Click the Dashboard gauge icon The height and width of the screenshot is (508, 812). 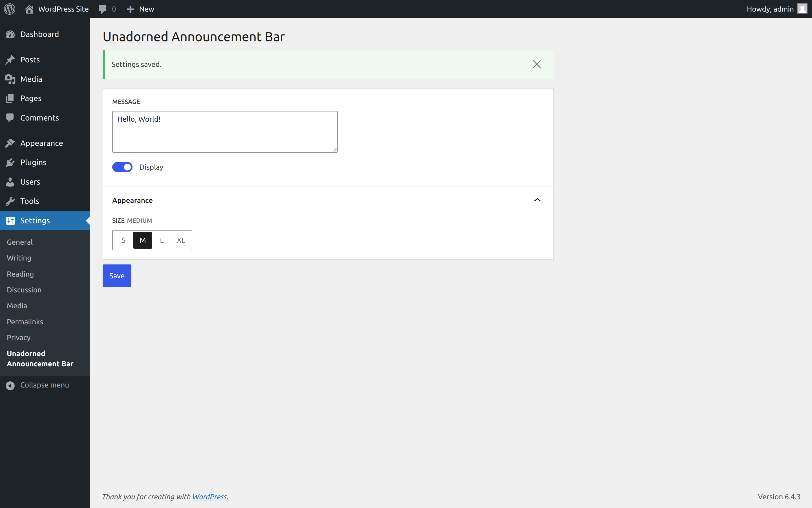tap(10, 34)
